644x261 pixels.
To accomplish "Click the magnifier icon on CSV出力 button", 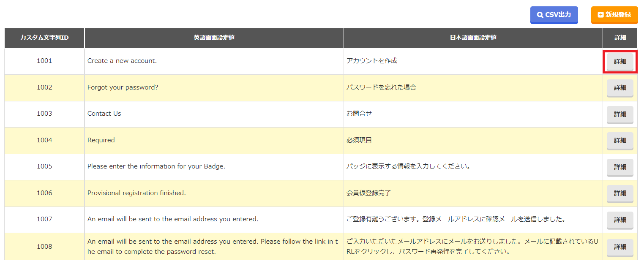I will tap(540, 15).
